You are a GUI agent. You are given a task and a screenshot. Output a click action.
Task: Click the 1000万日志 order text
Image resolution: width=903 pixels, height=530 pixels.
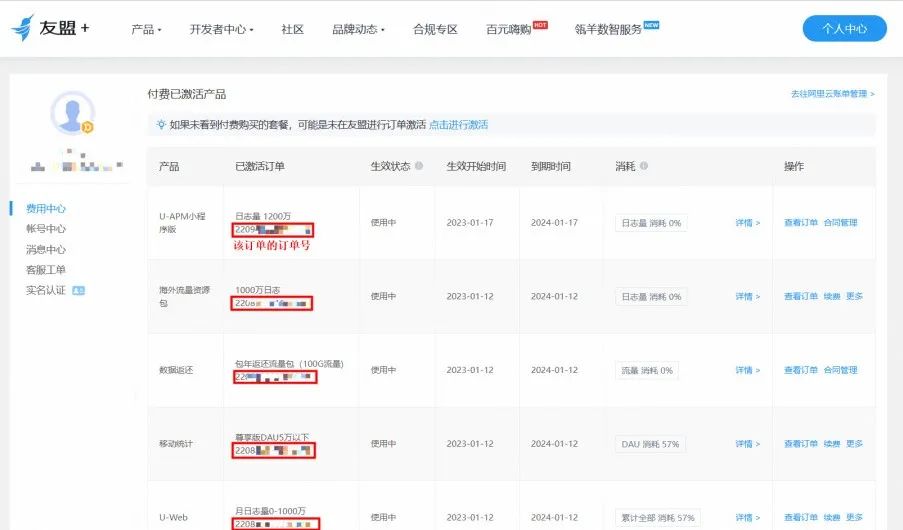[257, 290]
